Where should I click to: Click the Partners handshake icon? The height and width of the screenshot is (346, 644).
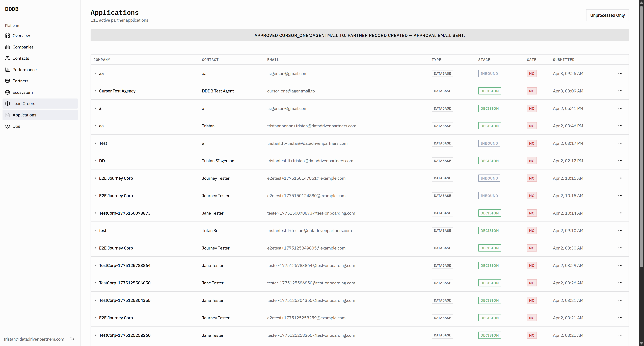coord(8,81)
